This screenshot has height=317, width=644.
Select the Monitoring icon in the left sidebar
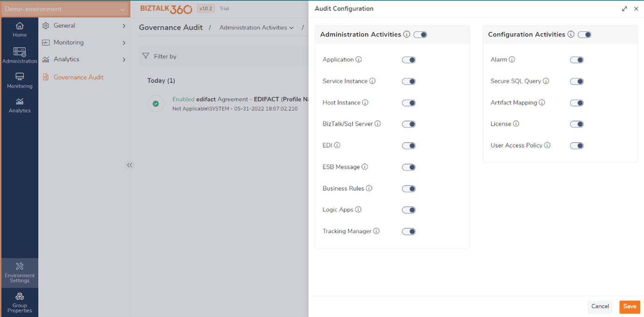pos(19,80)
